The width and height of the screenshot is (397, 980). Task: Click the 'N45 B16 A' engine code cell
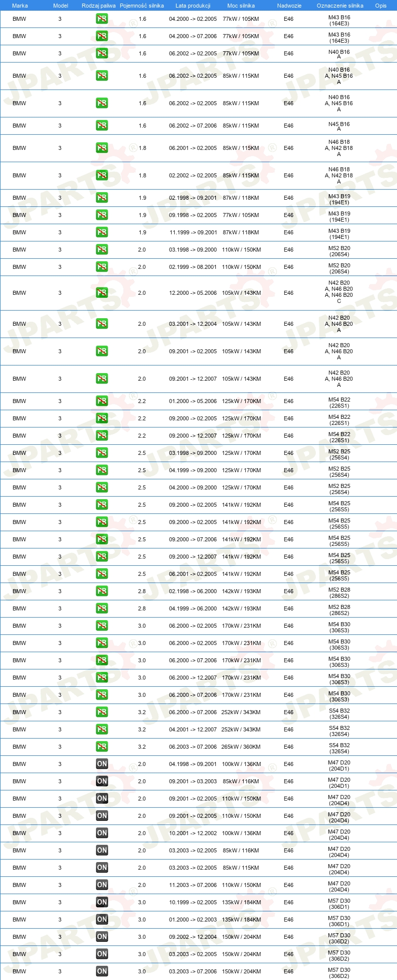tap(339, 127)
